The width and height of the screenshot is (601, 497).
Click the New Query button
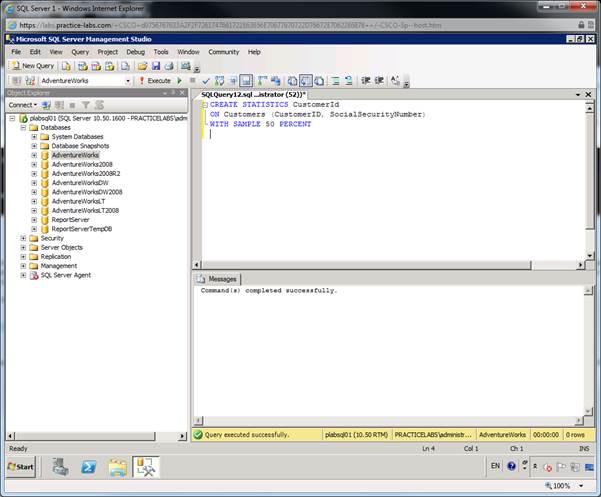[x=33, y=66]
